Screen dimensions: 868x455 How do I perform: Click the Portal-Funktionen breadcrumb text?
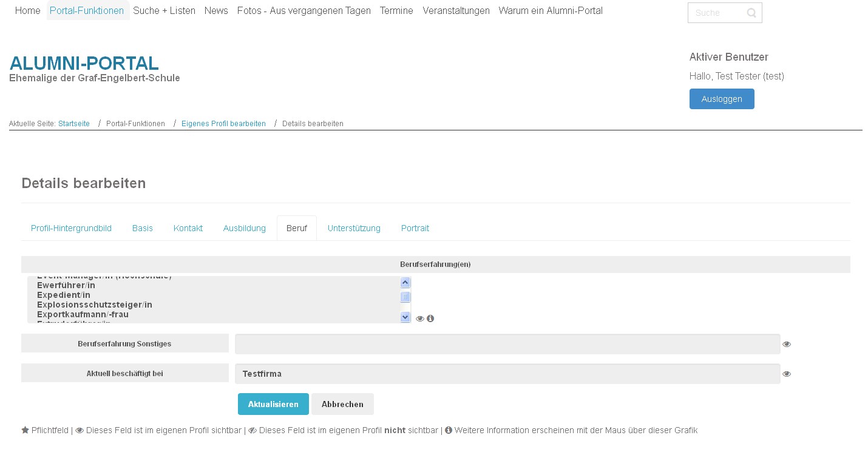click(135, 124)
